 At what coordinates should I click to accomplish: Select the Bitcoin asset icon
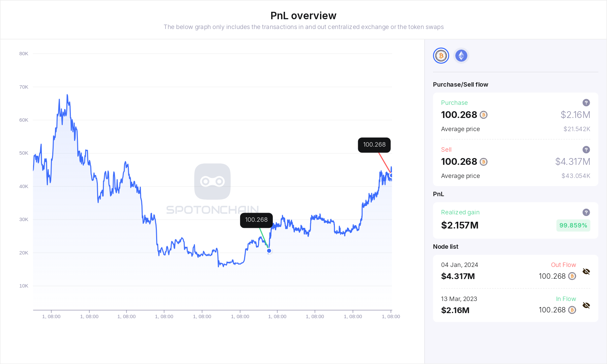pyautogui.click(x=441, y=56)
